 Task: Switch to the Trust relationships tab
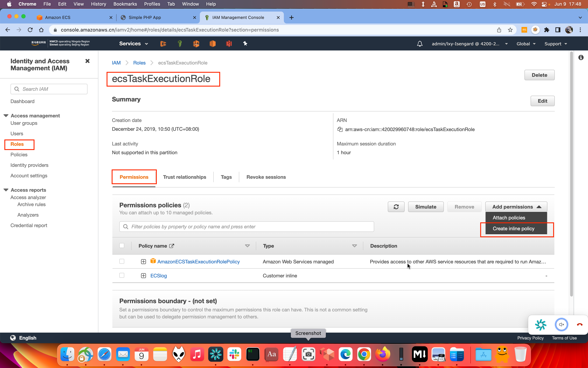(x=184, y=177)
